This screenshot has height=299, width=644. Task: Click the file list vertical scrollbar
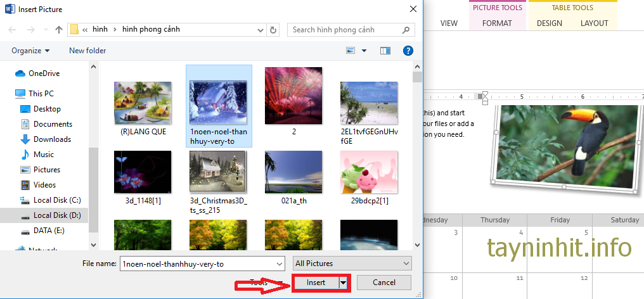(x=416, y=158)
